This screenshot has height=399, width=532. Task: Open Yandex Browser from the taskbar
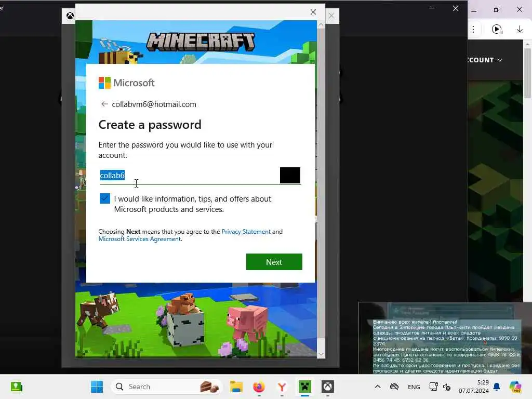pos(282,387)
